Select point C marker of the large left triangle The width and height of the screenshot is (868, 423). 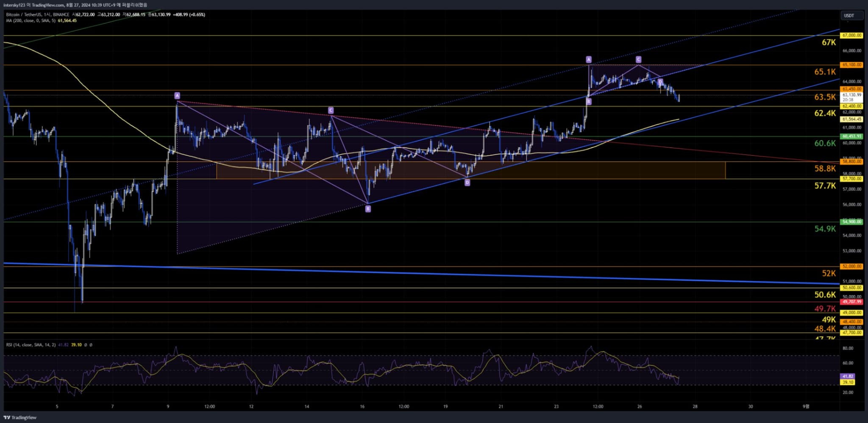331,111
